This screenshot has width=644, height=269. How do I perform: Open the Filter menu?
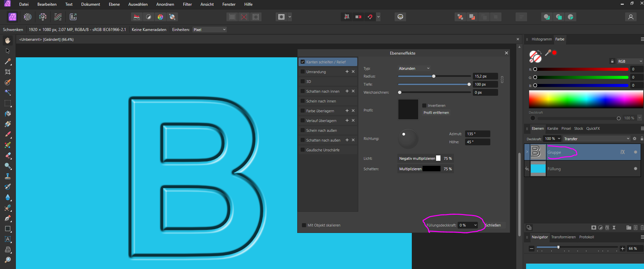coord(187,4)
